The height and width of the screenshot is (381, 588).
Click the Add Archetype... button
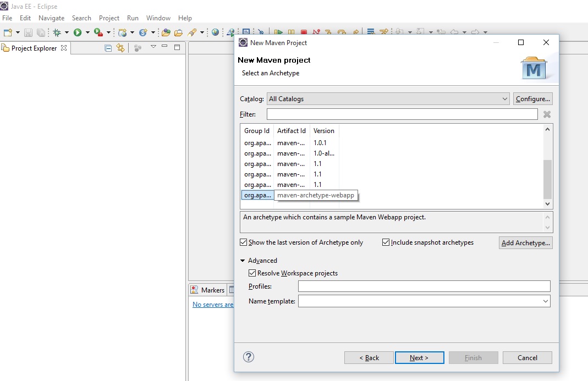(526, 242)
